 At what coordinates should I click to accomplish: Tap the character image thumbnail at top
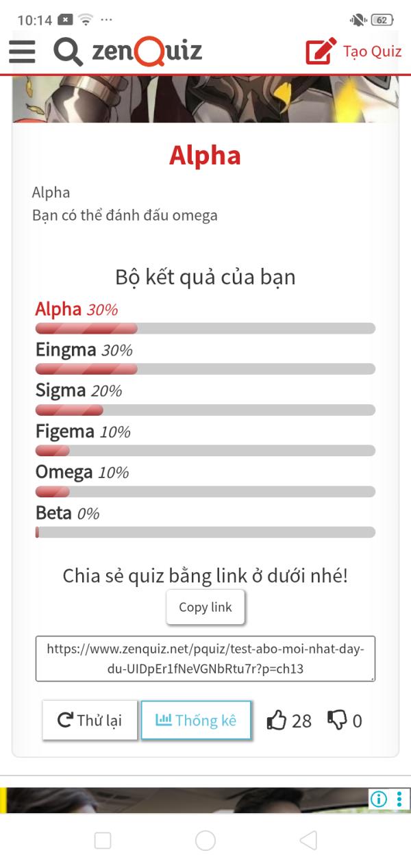206,99
